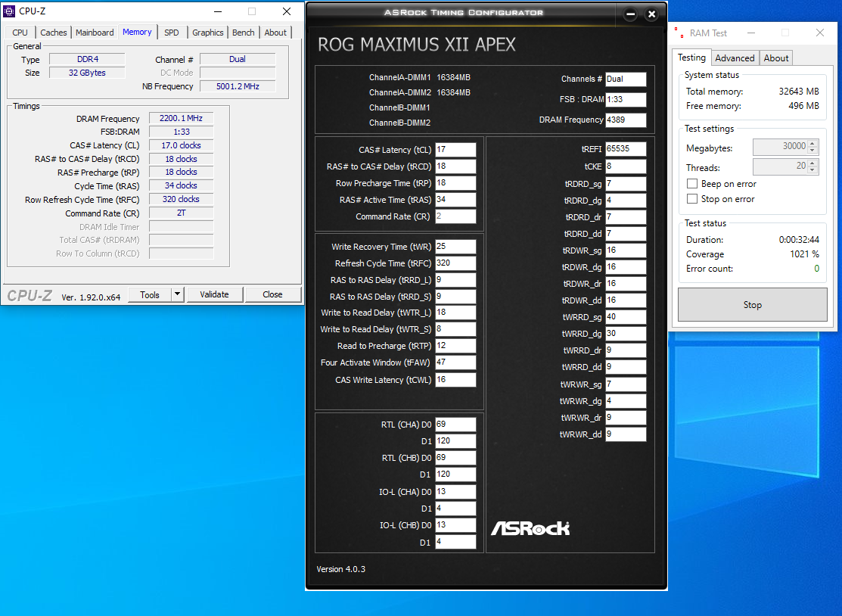Select the Testing tab in RAM Test
Image resolution: width=842 pixels, height=616 pixels.
tap(691, 57)
